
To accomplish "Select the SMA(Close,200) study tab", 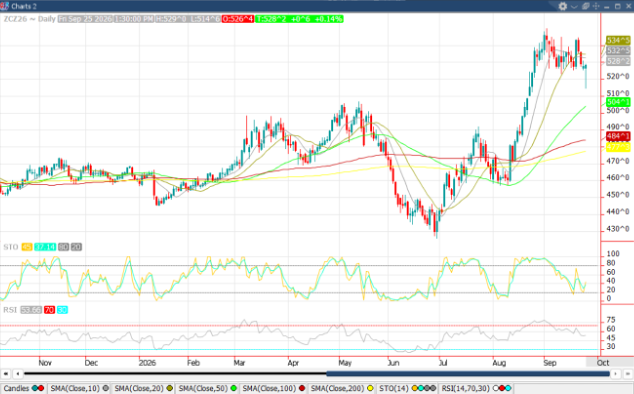I will (342, 388).
